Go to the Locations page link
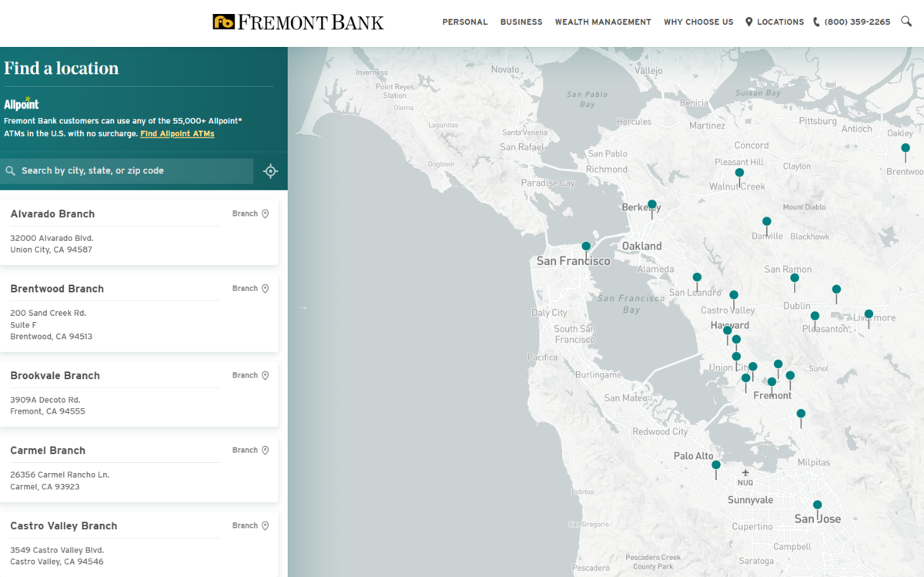 [775, 22]
